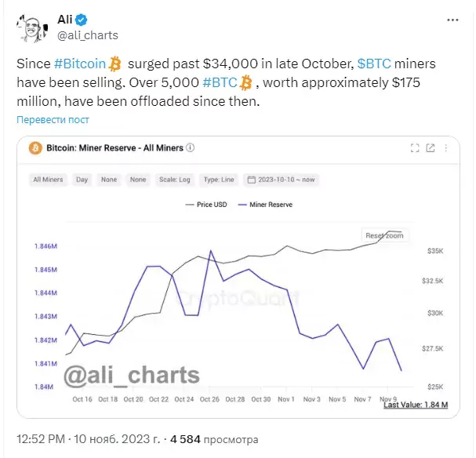The image size is (476, 458).
Task: Open the All Miners filter dropdown
Action: [x=48, y=180]
